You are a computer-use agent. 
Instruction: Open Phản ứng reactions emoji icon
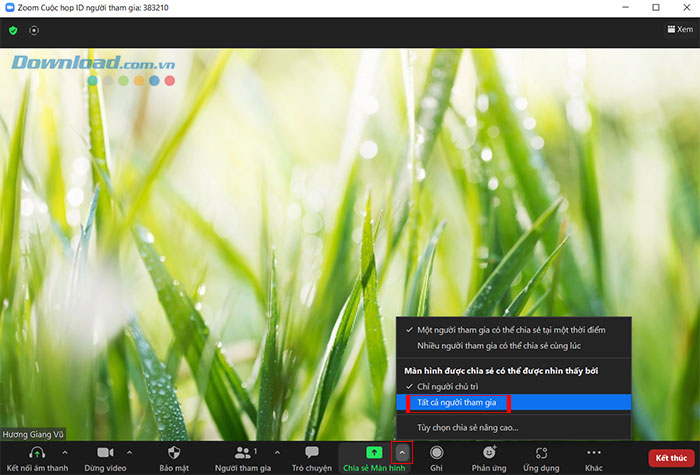tap(489, 453)
